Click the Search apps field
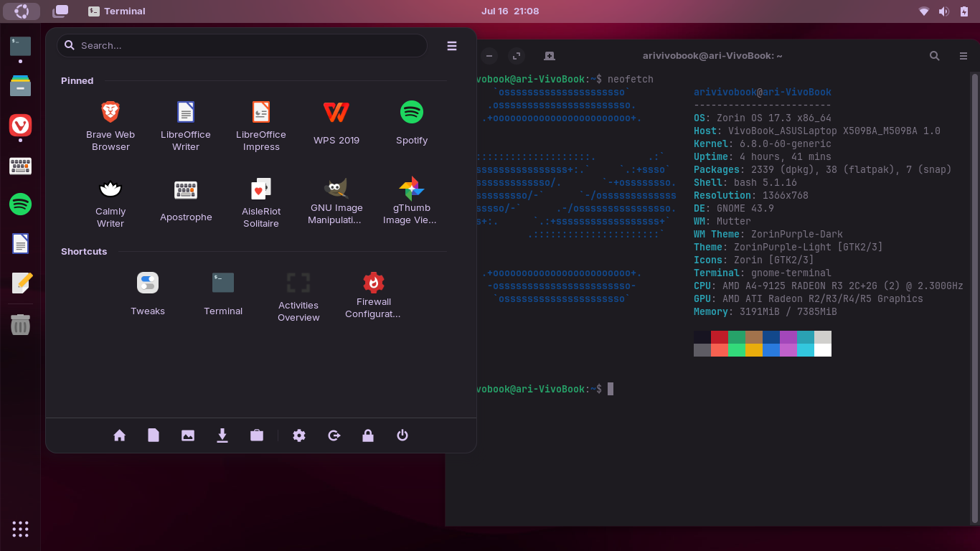 (242, 45)
